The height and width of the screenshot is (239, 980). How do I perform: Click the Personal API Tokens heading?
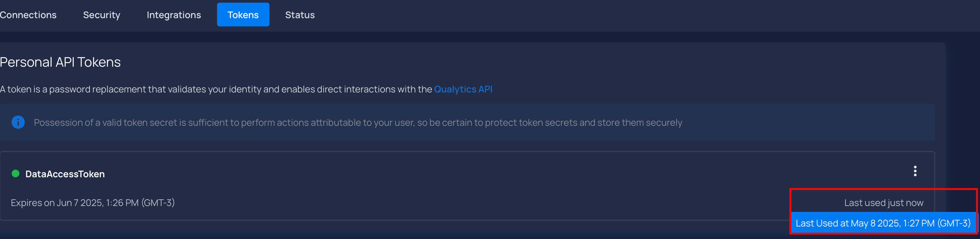[x=60, y=62]
